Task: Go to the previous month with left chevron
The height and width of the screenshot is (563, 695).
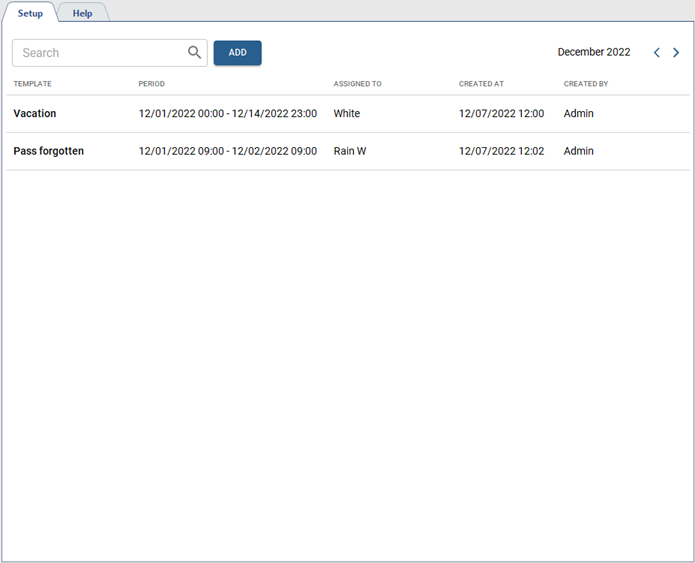Action: (657, 53)
